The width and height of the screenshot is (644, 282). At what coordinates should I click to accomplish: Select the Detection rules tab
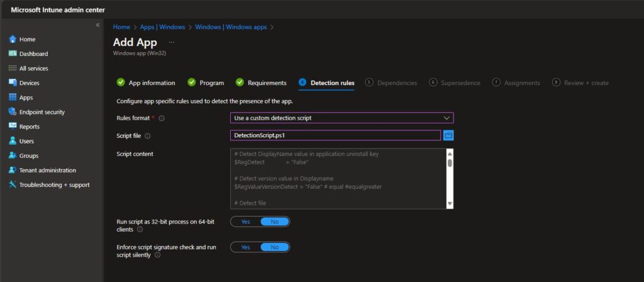326,82
